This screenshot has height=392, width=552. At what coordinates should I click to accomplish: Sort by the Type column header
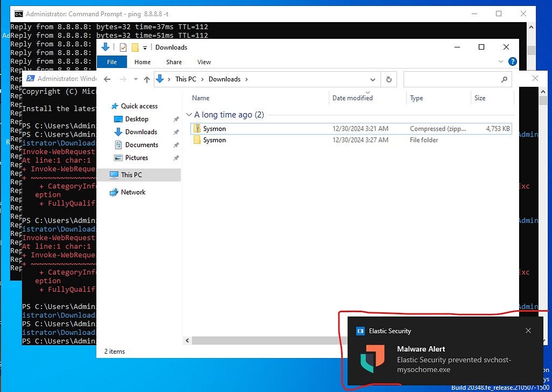click(x=417, y=98)
